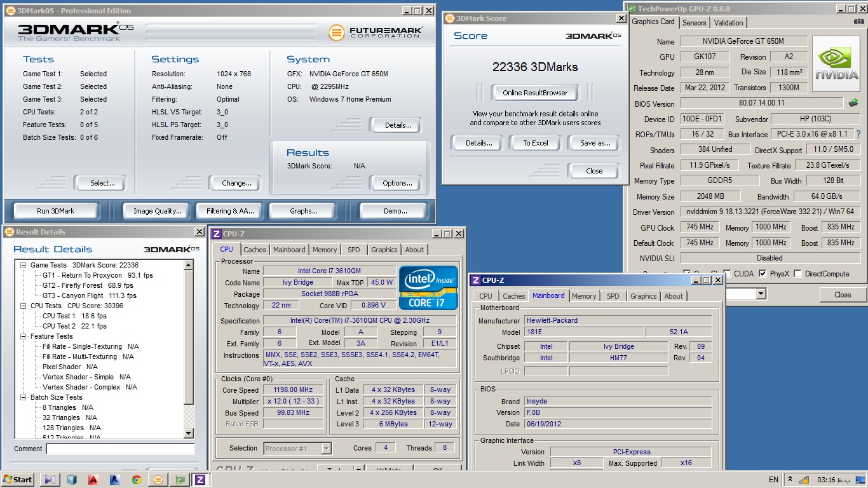Launch the blue Autodesk taskbar icon
The height and width of the screenshot is (488, 868).
point(114,480)
